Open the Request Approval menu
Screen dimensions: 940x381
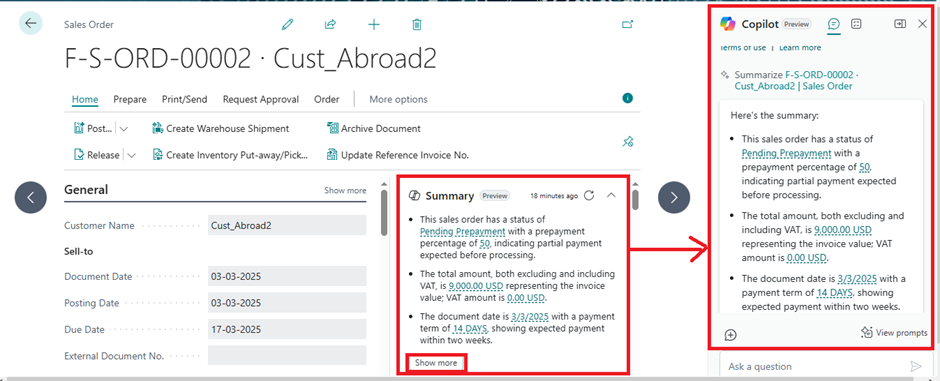pos(261,99)
